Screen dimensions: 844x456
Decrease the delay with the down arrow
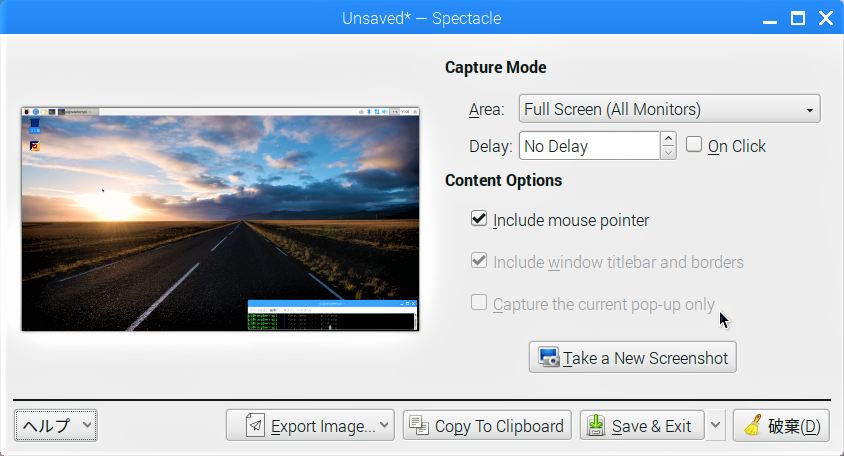click(669, 153)
